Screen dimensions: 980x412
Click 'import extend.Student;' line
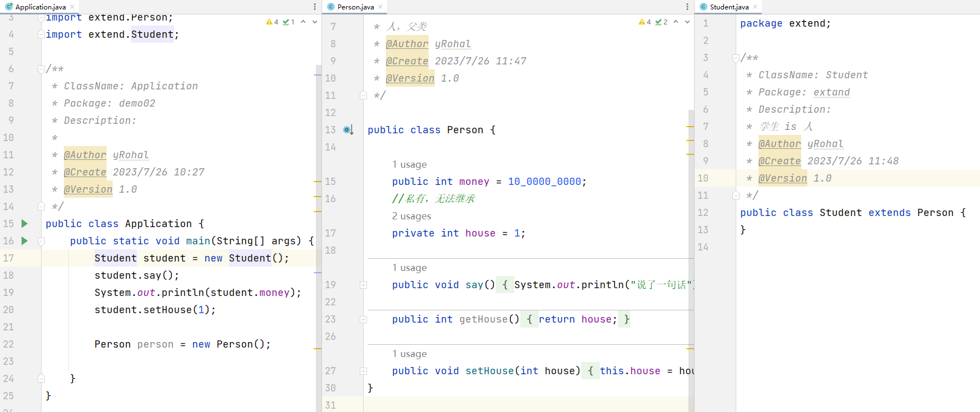[x=112, y=34]
